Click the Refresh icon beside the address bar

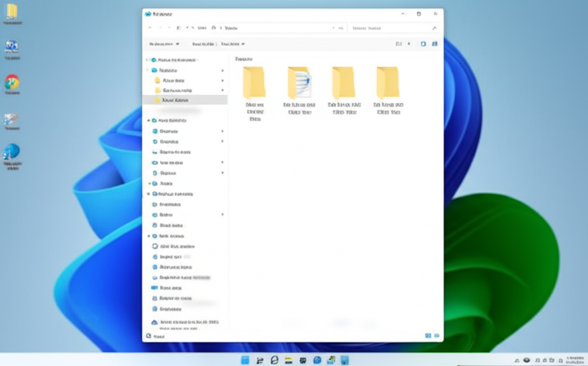[342, 28]
